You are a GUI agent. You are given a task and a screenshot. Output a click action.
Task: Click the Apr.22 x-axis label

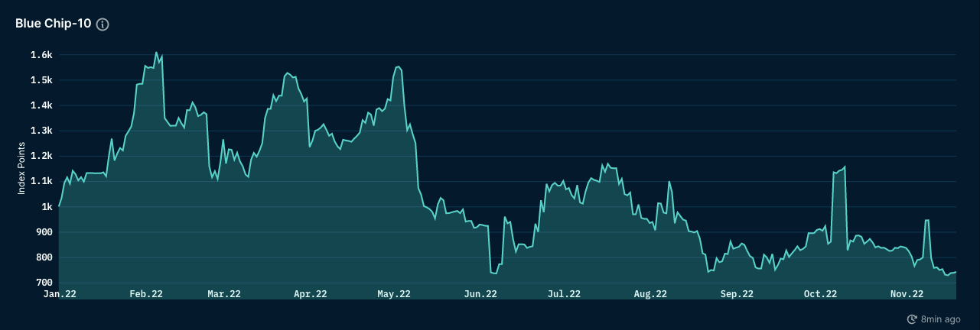point(311,294)
